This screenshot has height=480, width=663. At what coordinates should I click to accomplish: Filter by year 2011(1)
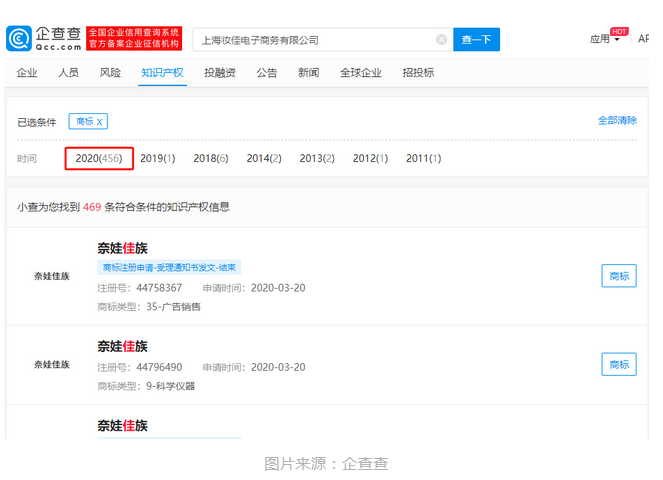click(424, 158)
